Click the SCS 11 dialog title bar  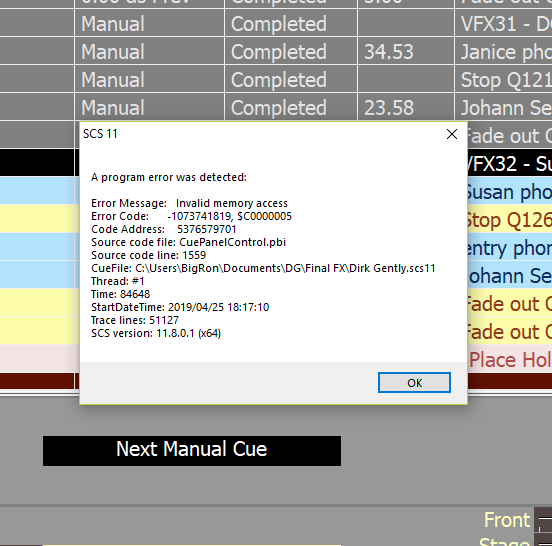click(261, 134)
